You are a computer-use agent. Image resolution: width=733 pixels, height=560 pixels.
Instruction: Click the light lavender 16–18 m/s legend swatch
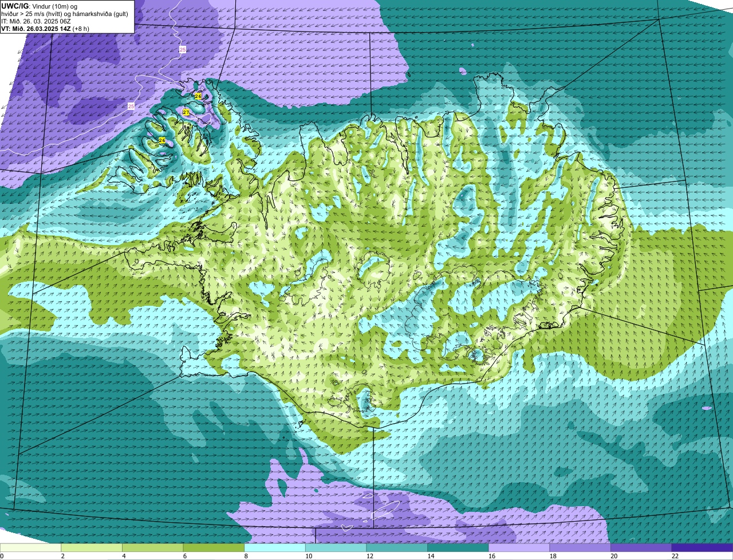coord(519,548)
